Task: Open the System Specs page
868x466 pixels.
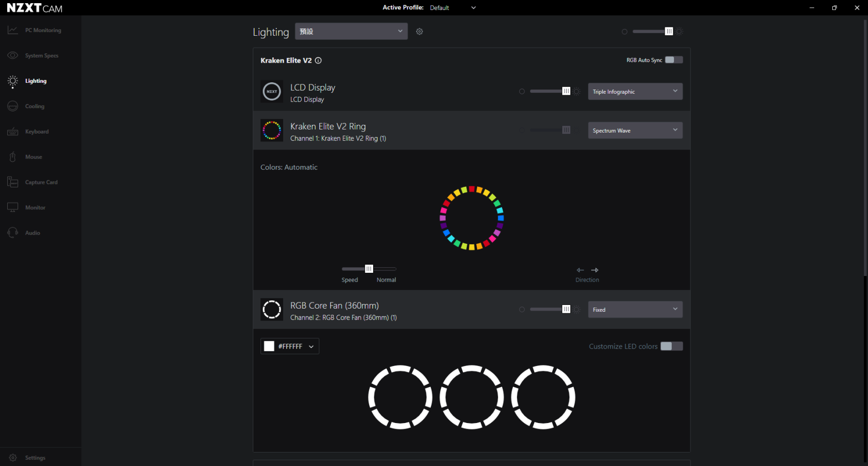Action: pyautogui.click(x=41, y=56)
